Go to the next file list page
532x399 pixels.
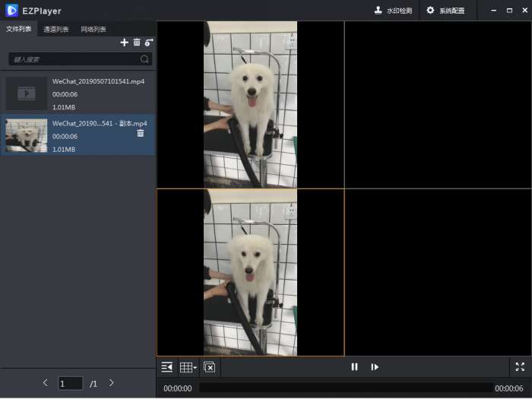click(x=112, y=383)
